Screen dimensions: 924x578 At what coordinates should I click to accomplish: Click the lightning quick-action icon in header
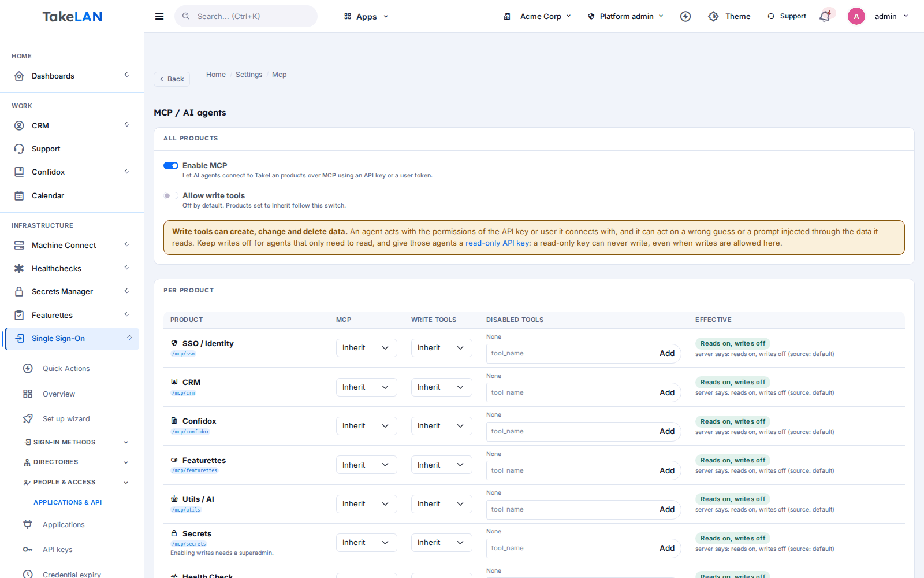point(685,16)
